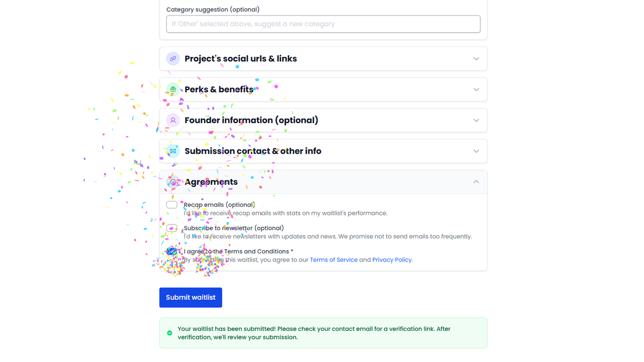Viewport: 644px width, 362px height.
Task: Click the Agreements section header text
Action: click(x=211, y=182)
